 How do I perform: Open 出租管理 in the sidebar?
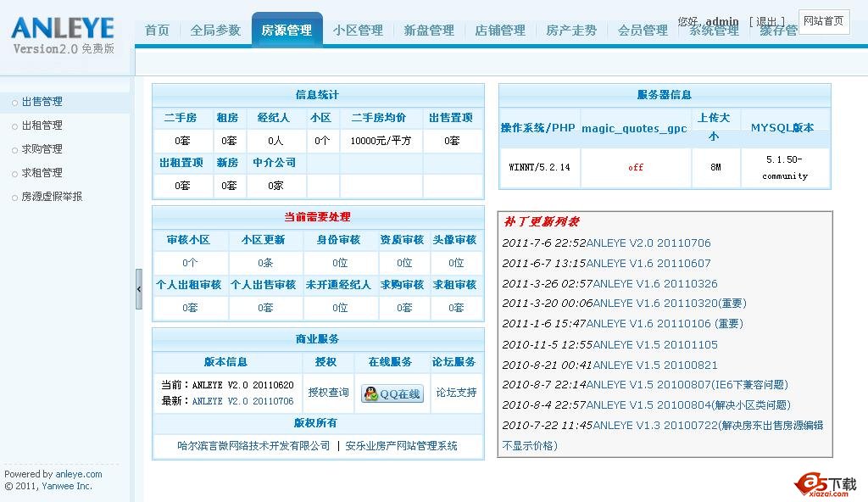click(42, 126)
